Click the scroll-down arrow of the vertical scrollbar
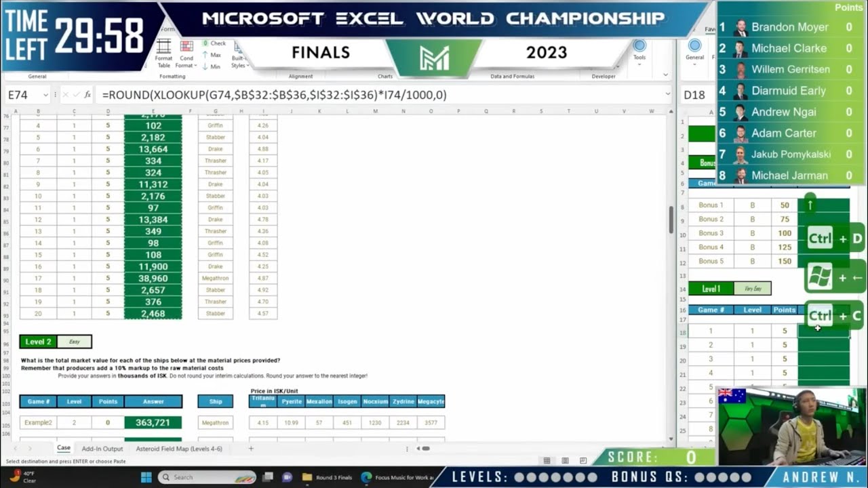This screenshot has height=488, width=868. click(671, 439)
